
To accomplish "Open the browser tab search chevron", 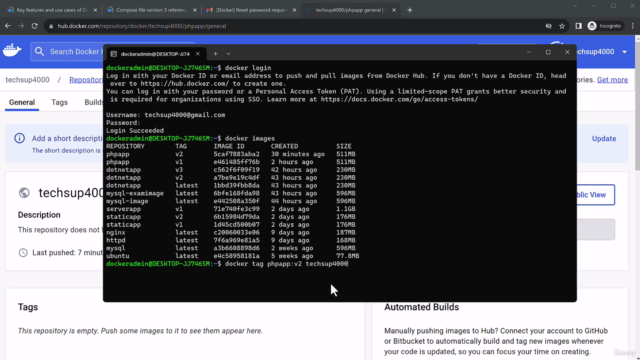I will click(x=575, y=6).
